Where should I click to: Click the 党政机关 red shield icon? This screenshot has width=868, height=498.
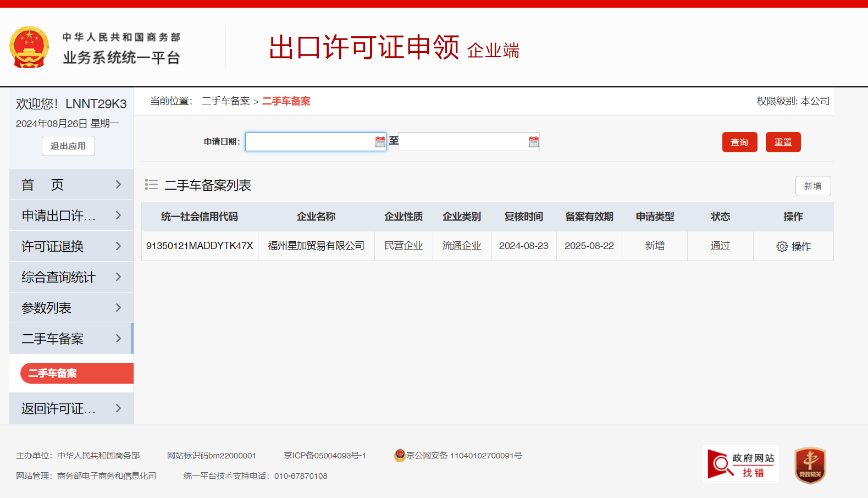tap(810, 465)
